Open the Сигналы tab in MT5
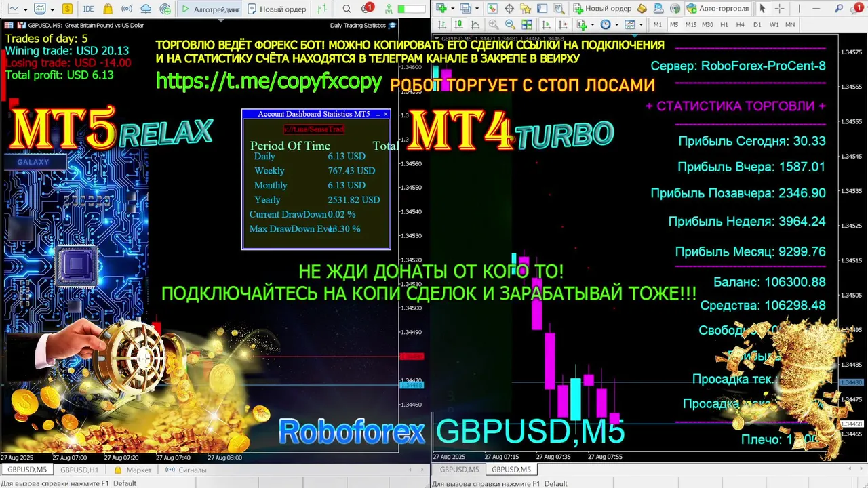Screen dimensions: 868x488 [x=186, y=470]
